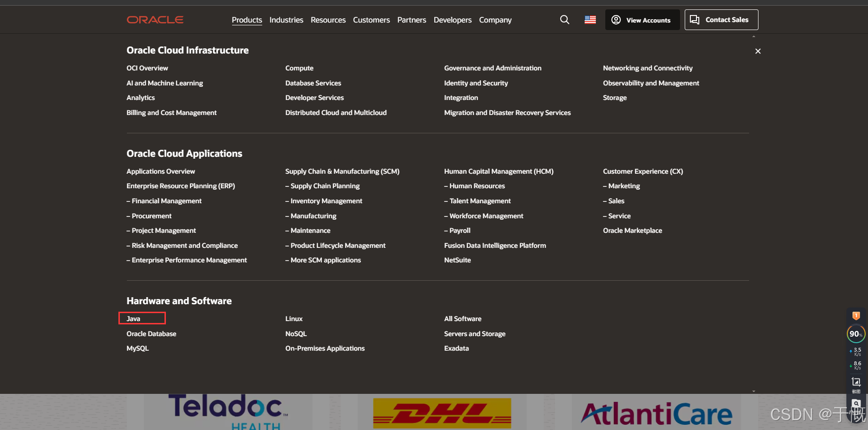
Task: Open Fusion Data Intelligence Platform
Action: (x=495, y=246)
